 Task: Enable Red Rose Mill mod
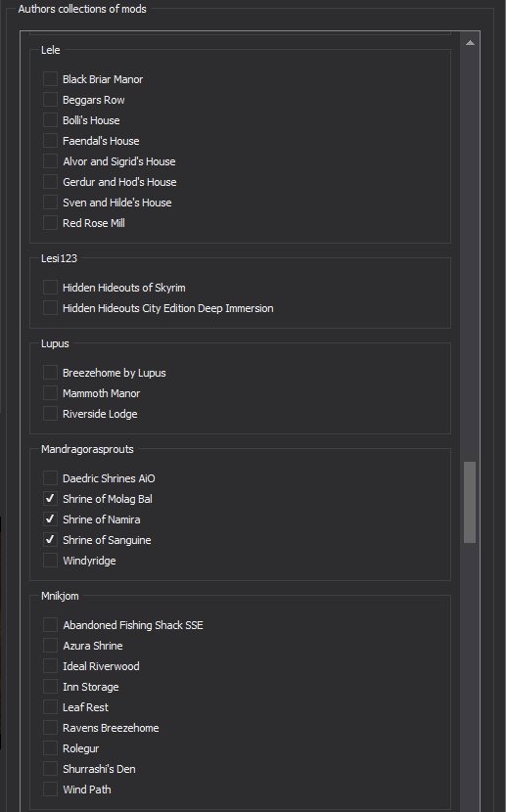[50, 223]
